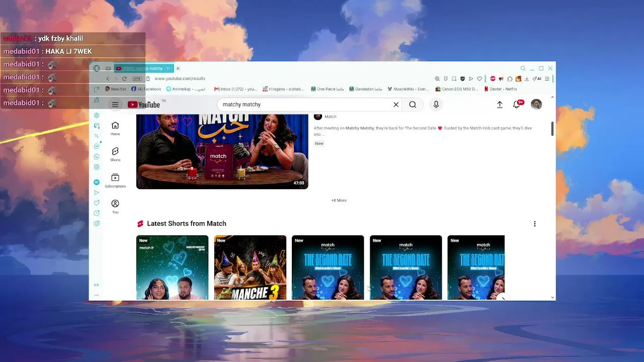Screen dimensions: 644x362
Task: Open the extensions cube icon
Action: 510,78
